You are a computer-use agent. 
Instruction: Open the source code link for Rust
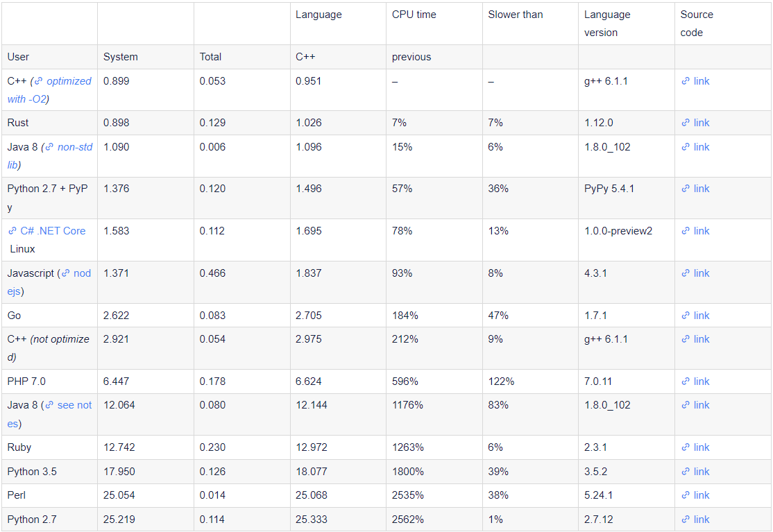pyautogui.click(x=695, y=123)
